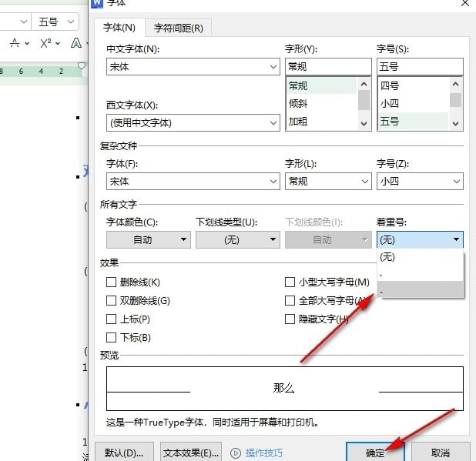Click the superscript X² icon
The image size is (476, 461).
pyautogui.click(x=45, y=43)
